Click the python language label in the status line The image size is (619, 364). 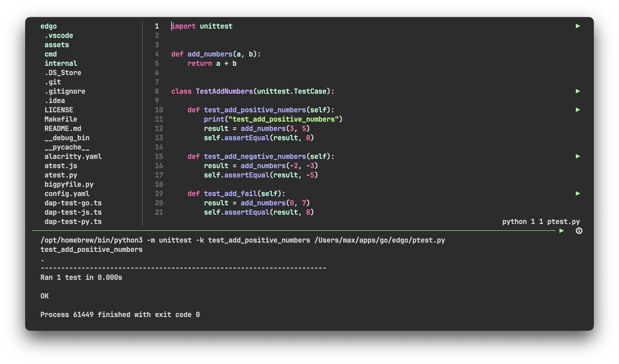[x=514, y=222]
